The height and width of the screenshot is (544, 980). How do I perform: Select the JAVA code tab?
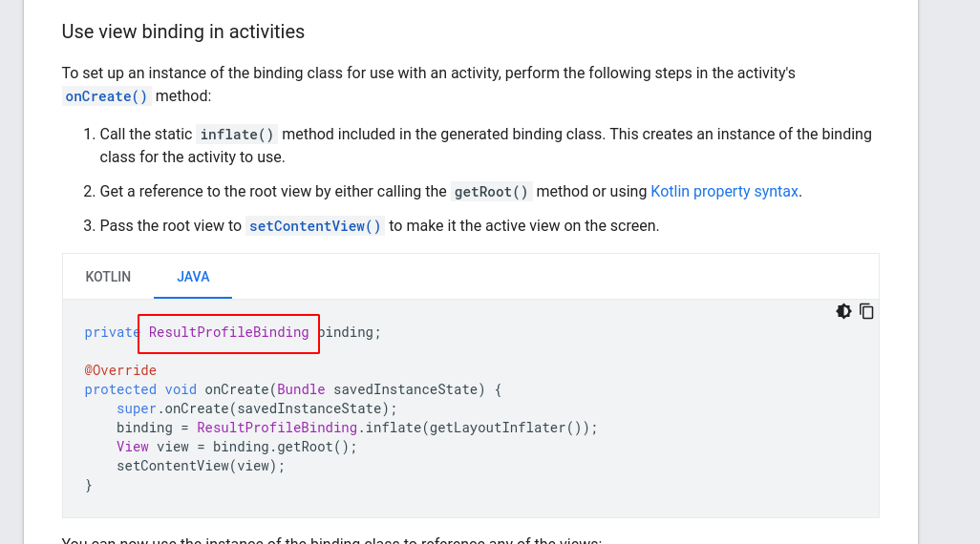pyautogui.click(x=193, y=277)
